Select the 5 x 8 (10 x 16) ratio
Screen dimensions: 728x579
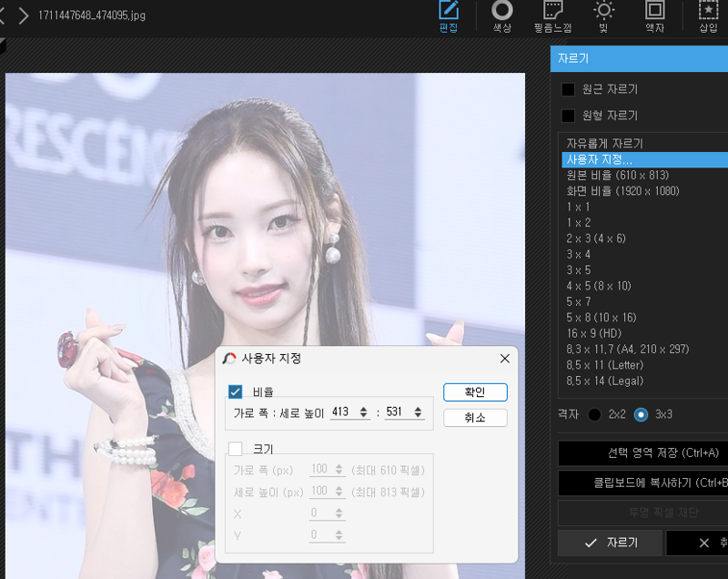coord(645,317)
